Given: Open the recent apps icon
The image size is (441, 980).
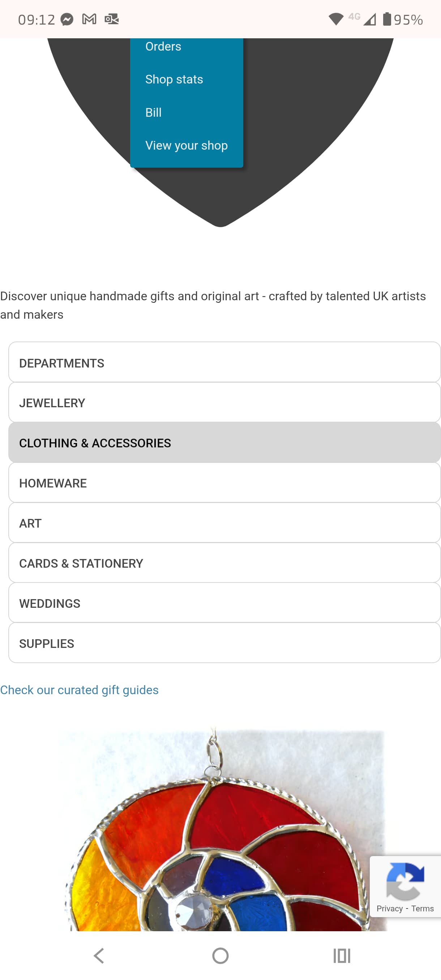Looking at the screenshot, I should tap(341, 955).
